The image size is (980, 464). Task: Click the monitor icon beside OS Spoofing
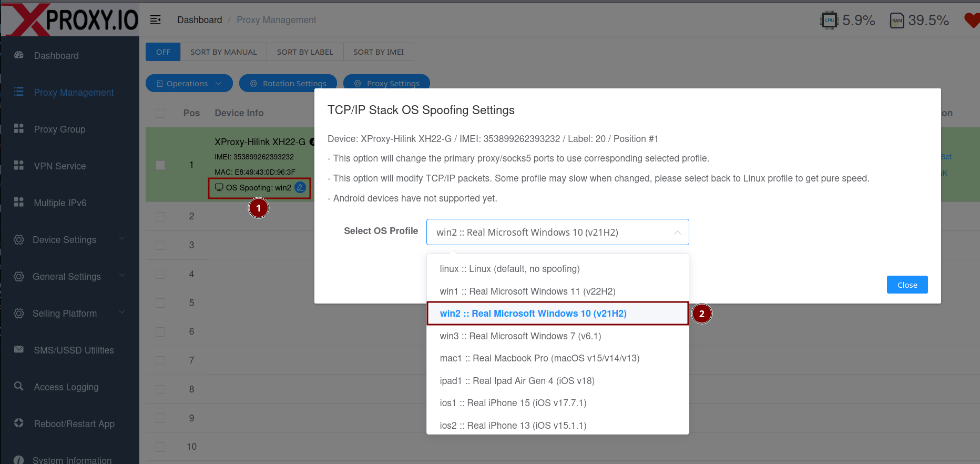[x=219, y=187]
